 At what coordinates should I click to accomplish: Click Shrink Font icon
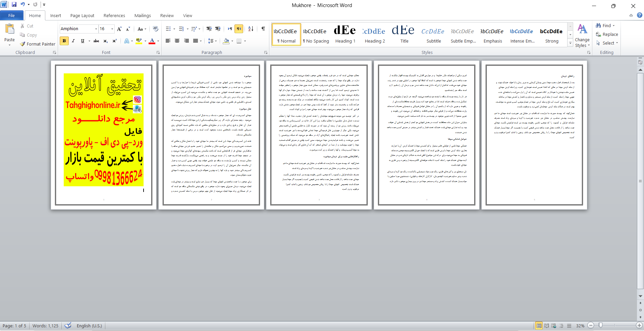128,29
